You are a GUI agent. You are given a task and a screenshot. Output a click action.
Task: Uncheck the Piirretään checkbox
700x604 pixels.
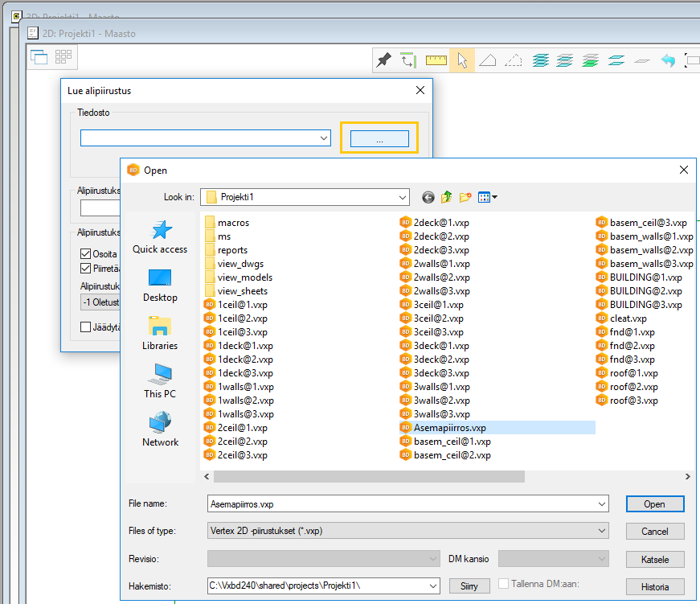pyautogui.click(x=86, y=269)
